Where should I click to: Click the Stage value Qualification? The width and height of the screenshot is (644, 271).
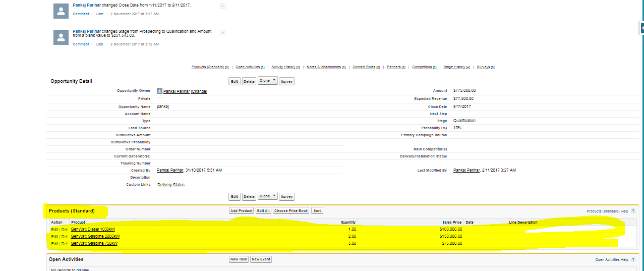(464, 121)
